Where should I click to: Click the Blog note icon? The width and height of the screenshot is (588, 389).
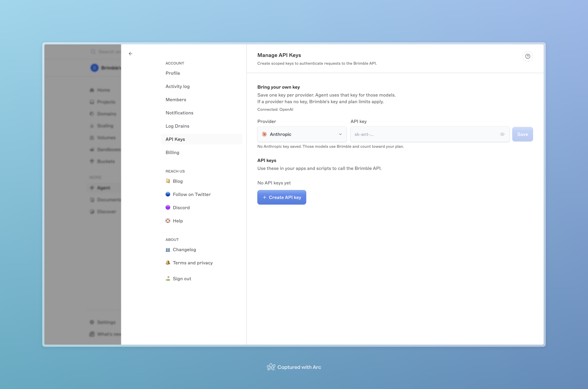coord(168,181)
